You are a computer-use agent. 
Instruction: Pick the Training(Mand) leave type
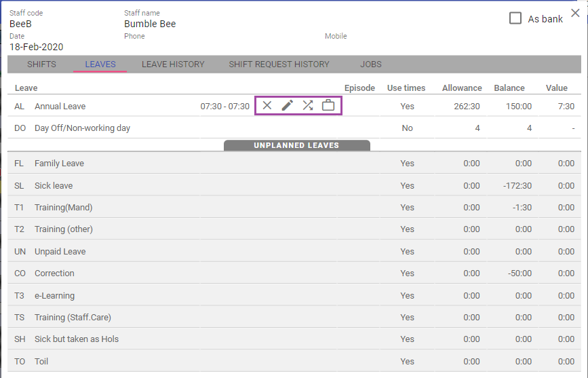(x=63, y=208)
